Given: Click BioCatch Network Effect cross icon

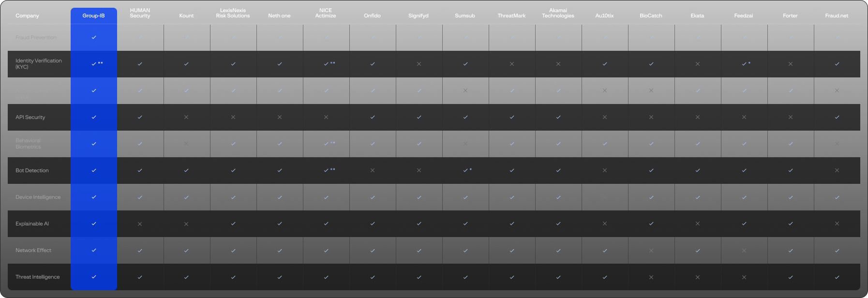Looking at the screenshot, I should (x=651, y=251).
